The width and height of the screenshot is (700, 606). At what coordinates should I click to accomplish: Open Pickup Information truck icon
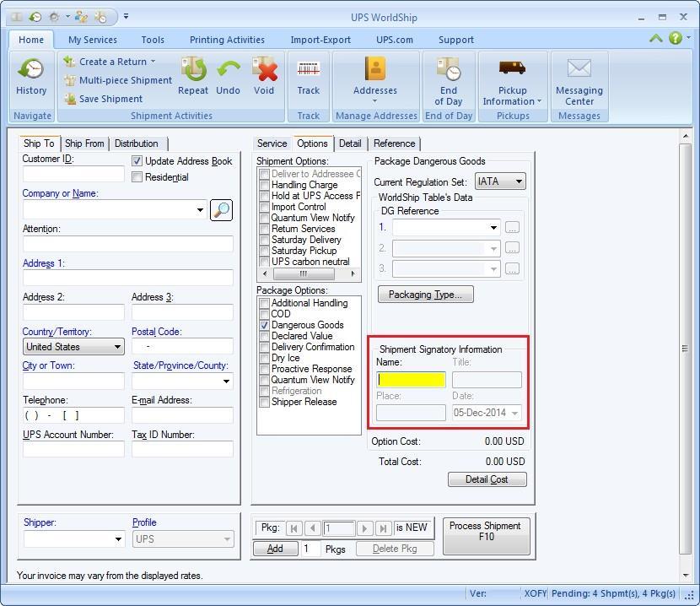(512, 68)
